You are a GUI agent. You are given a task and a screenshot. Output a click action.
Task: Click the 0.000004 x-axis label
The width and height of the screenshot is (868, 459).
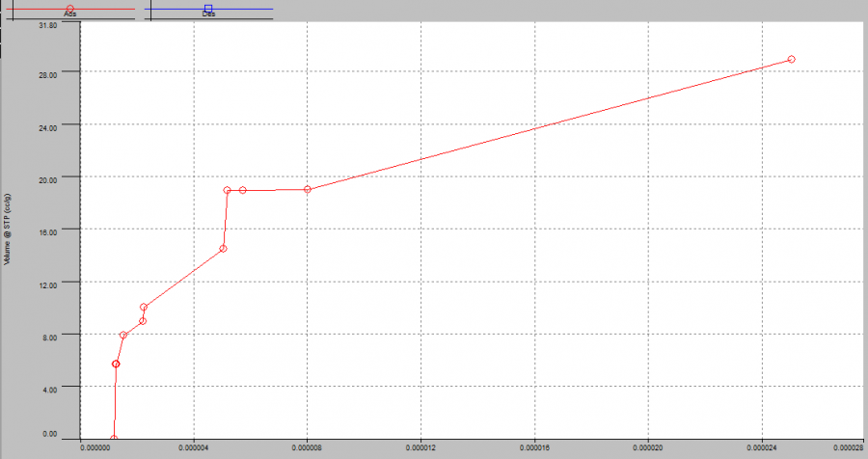tap(194, 448)
